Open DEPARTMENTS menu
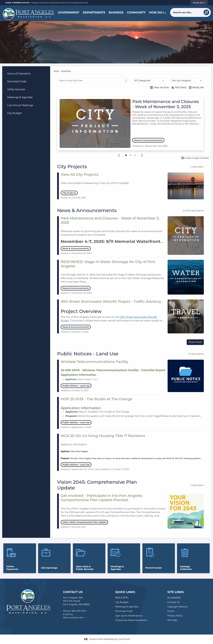This screenshot has width=213, height=644. (94, 12)
